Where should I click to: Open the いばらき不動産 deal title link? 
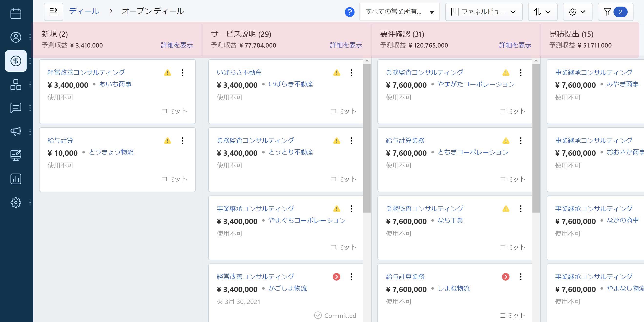tap(239, 72)
